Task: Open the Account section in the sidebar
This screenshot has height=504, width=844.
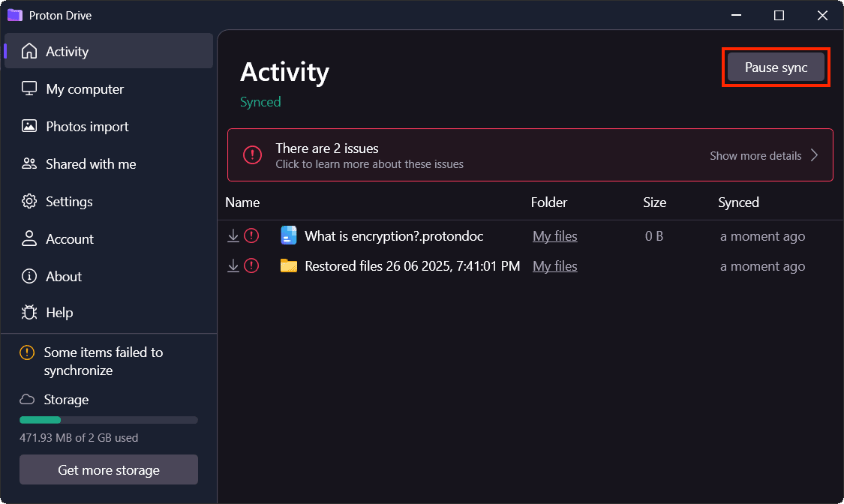Action: [109, 238]
